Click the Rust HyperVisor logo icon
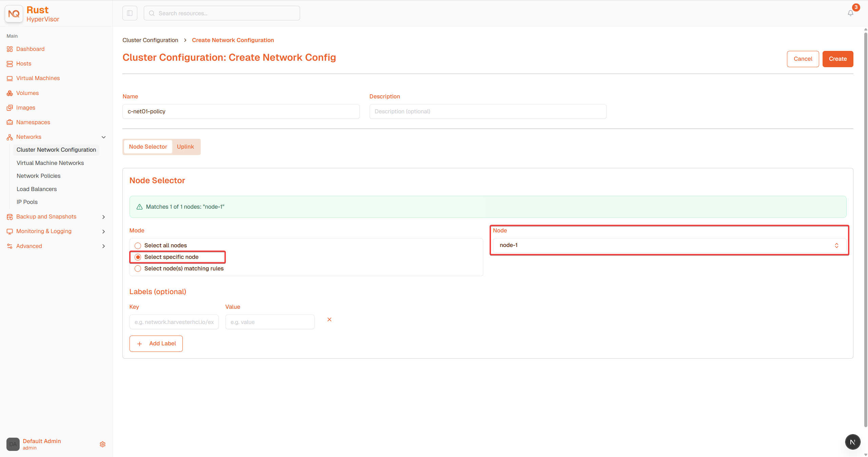Viewport: 868px width, 457px height. click(14, 14)
